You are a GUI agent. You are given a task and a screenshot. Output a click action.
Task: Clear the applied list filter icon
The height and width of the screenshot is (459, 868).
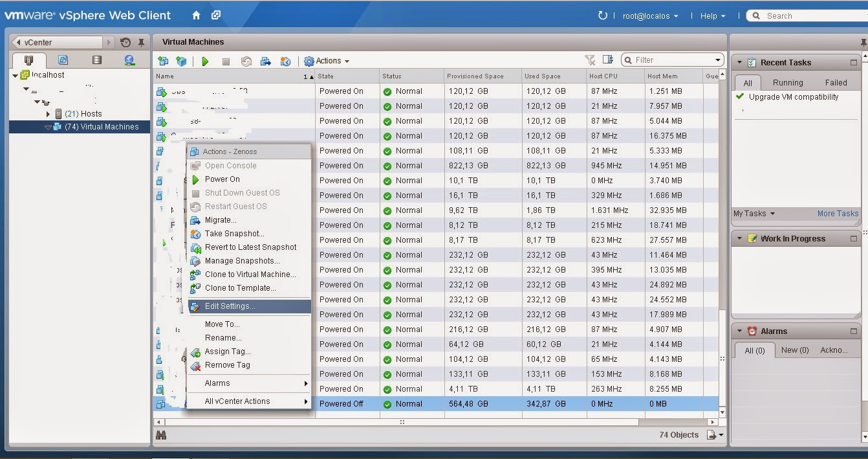[590, 60]
